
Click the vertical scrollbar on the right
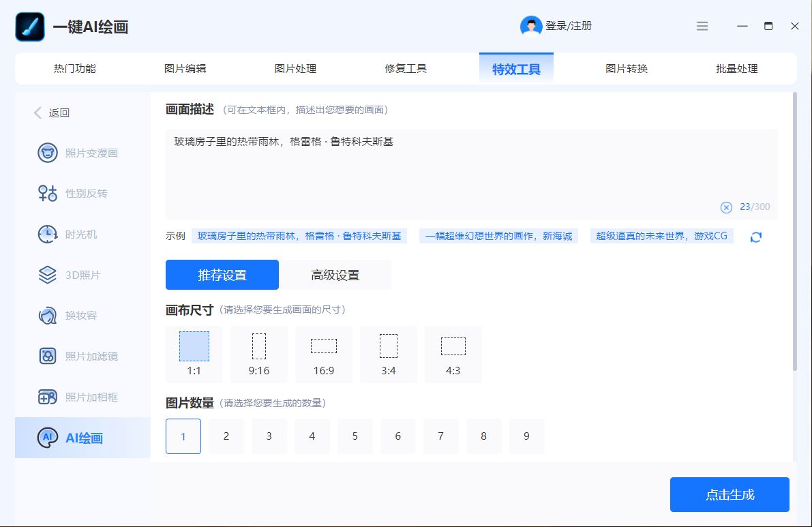click(x=795, y=231)
